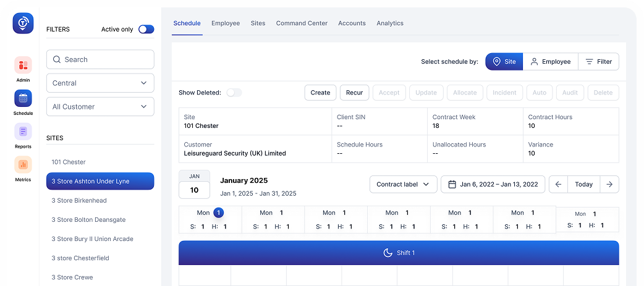Screen dimensions: 644x286
Task: Switch to the Command Center tab
Action: pyautogui.click(x=302, y=23)
